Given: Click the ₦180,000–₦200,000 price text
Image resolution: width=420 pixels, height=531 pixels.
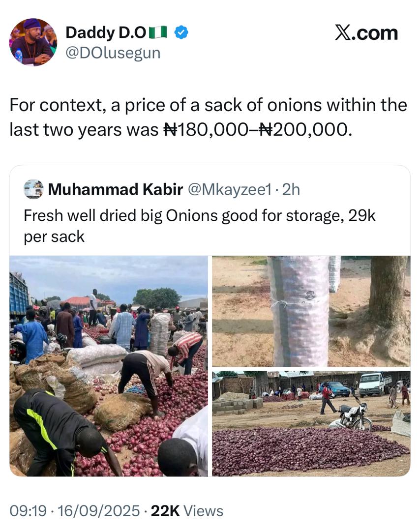Looking at the screenshot, I should tap(257, 129).
